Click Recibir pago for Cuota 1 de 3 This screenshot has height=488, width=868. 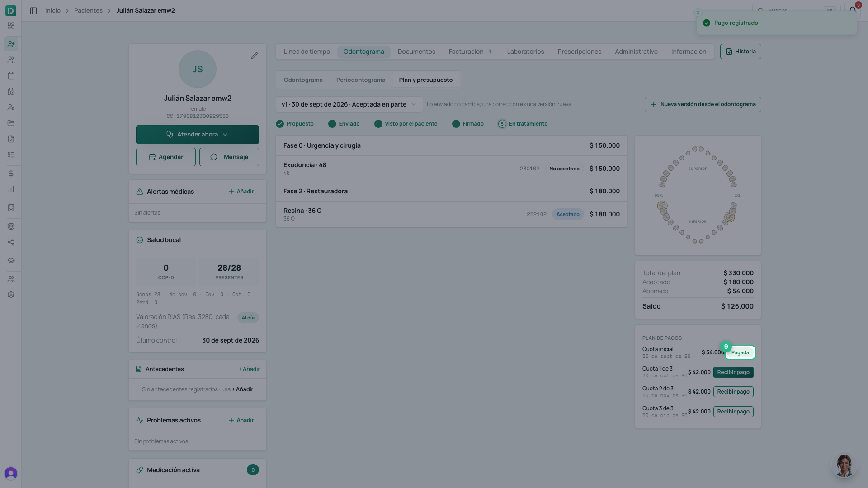point(733,372)
